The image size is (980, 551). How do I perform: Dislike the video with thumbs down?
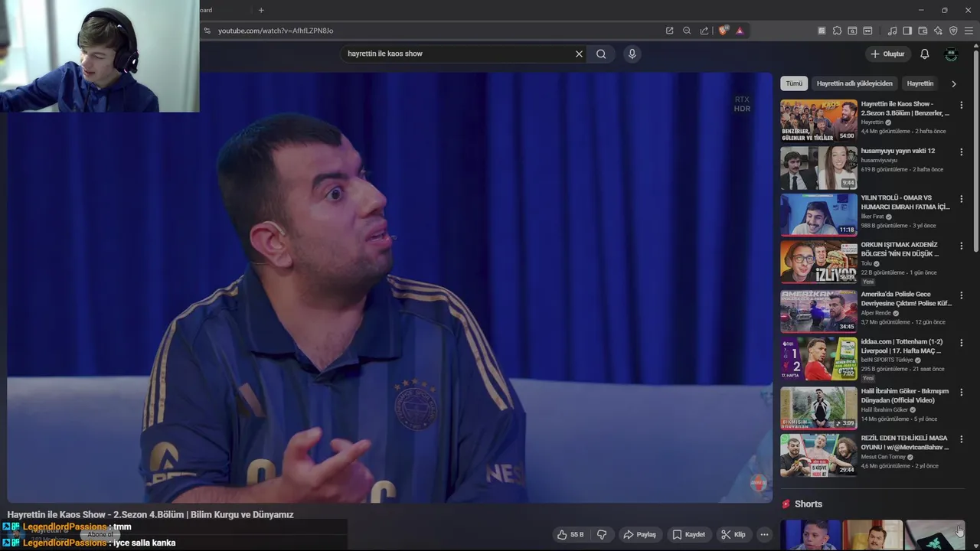pos(602,534)
